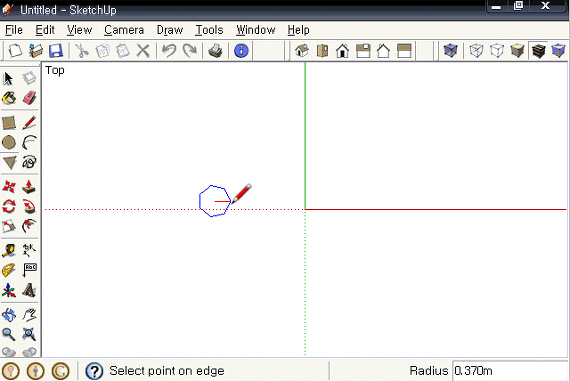Click the Radius value field showing 0.370m
The height and width of the screenshot is (381, 570).
510,371
